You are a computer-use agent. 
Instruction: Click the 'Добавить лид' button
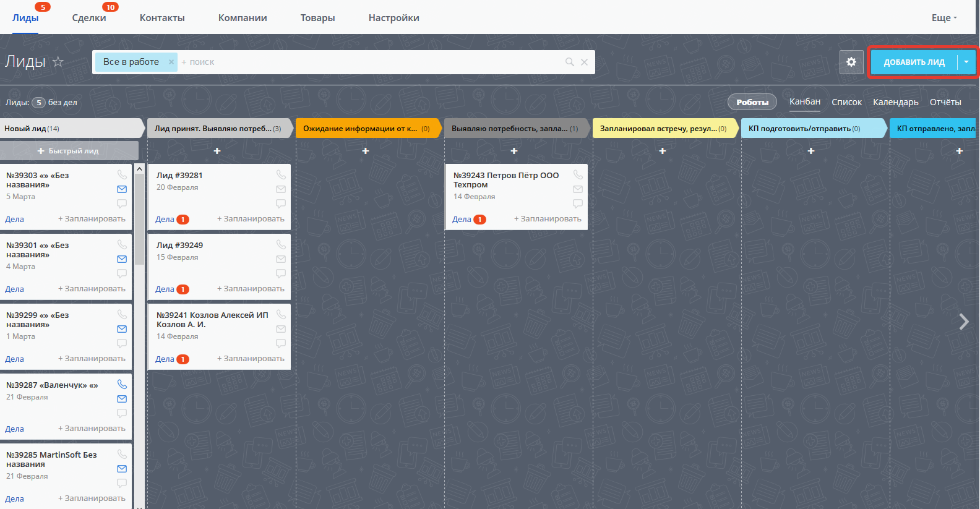click(x=914, y=62)
